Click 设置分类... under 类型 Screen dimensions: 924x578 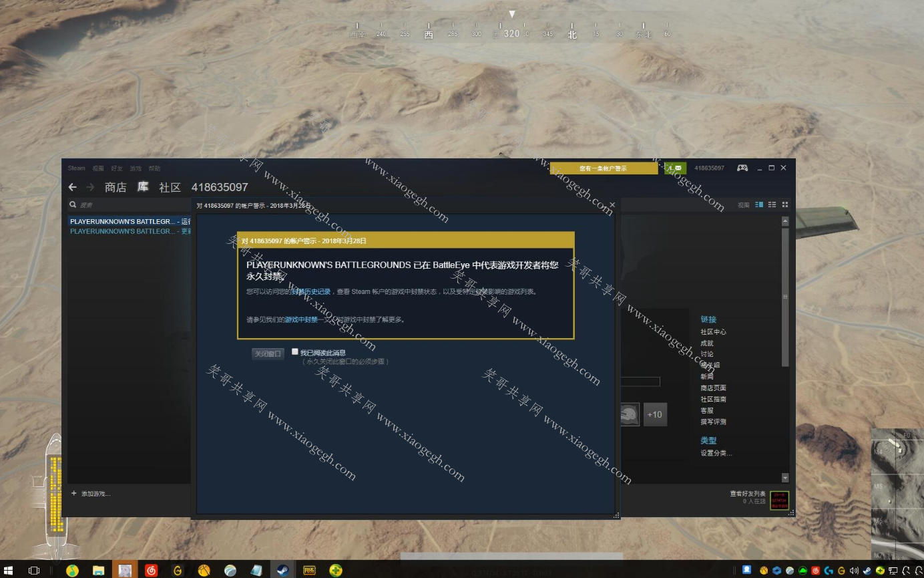[716, 453]
